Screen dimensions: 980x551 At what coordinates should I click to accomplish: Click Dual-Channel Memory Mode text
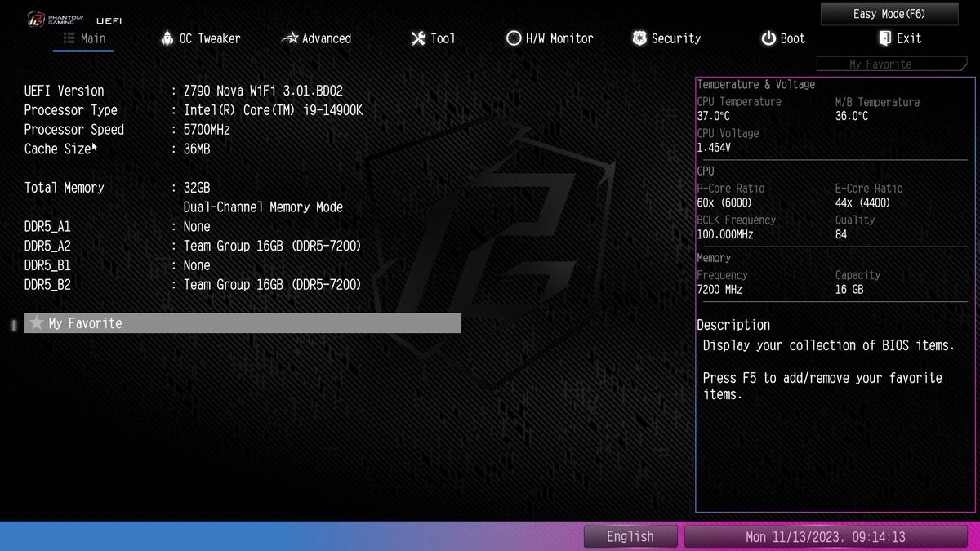(x=263, y=207)
